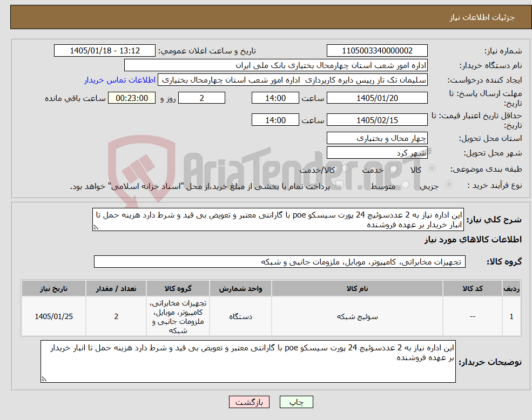
Task: Click the شرح کلی نیاز text area
Action: click(x=278, y=220)
